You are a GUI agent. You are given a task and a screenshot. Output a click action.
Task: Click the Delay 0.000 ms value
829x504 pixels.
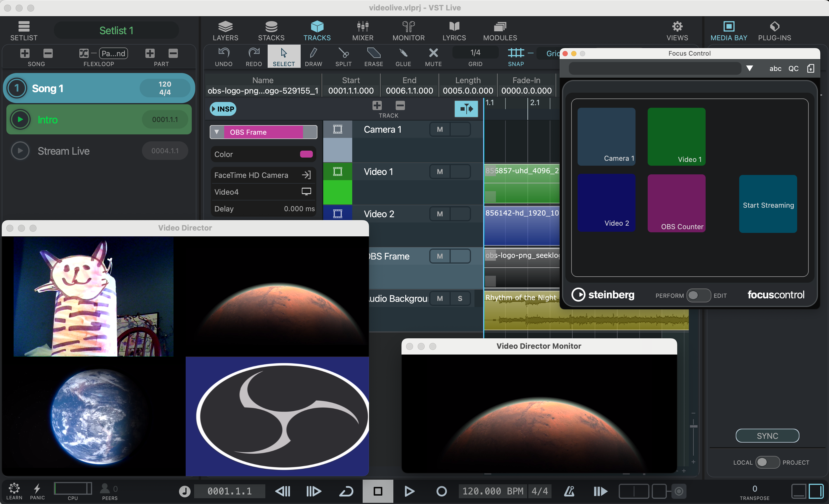(299, 209)
